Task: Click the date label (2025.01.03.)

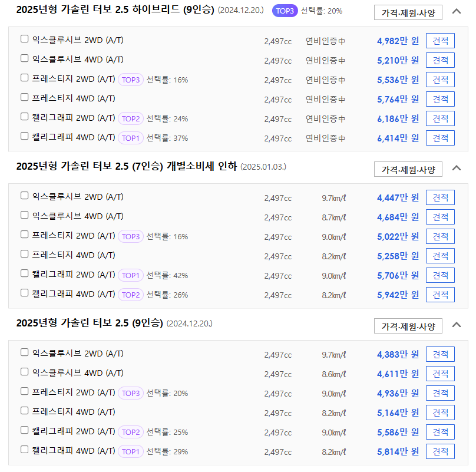Action: [x=263, y=167]
